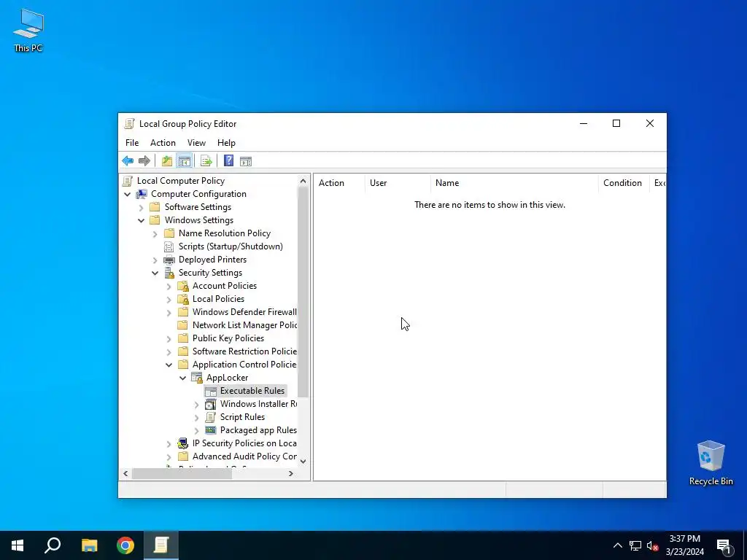Sort by the Condition column header
This screenshot has height=560, width=747.
624,183
